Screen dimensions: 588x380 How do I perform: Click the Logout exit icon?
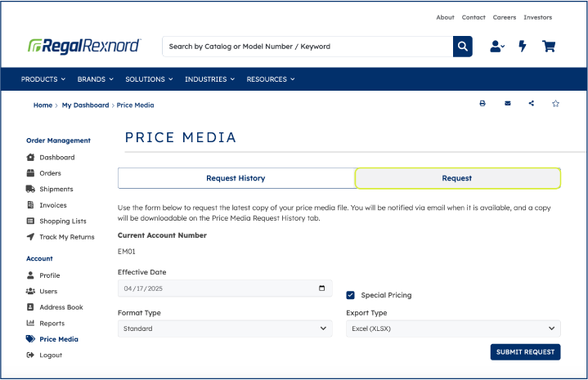pyautogui.click(x=30, y=355)
